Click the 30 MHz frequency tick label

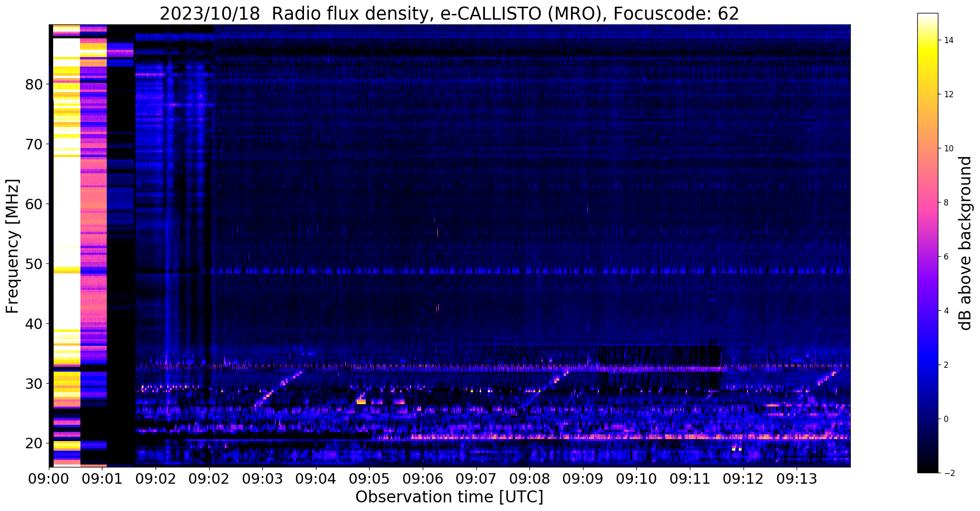point(34,384)
